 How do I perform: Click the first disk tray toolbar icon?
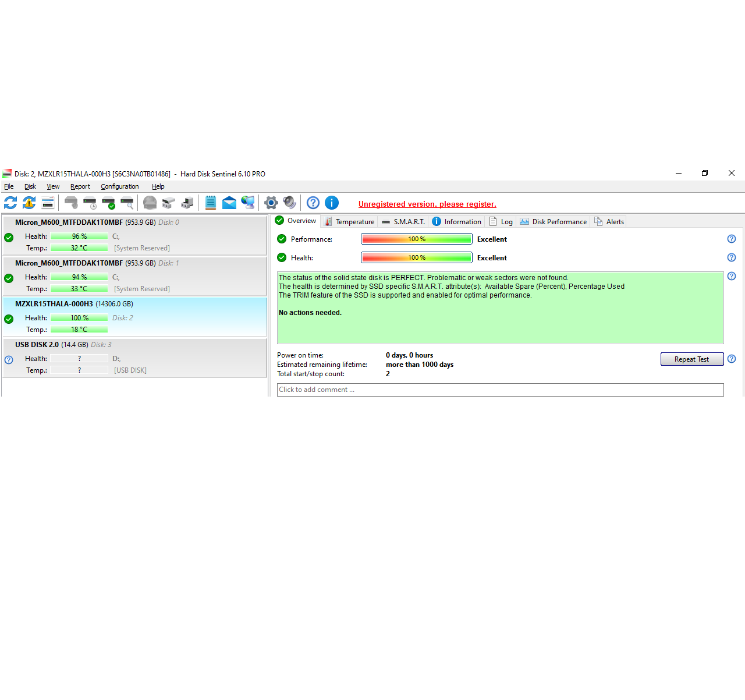click(x=169, y=203)
